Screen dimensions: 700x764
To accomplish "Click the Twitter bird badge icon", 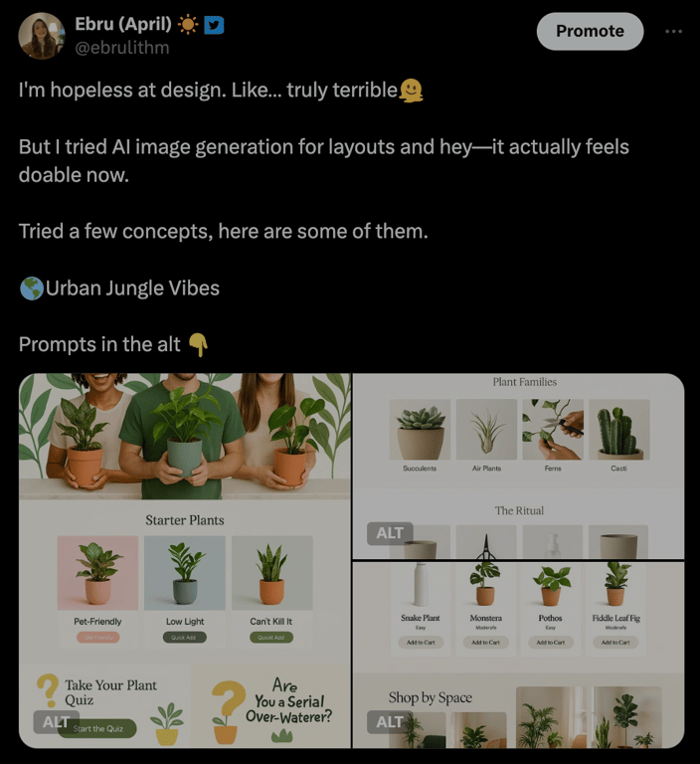I will point(214,24).
